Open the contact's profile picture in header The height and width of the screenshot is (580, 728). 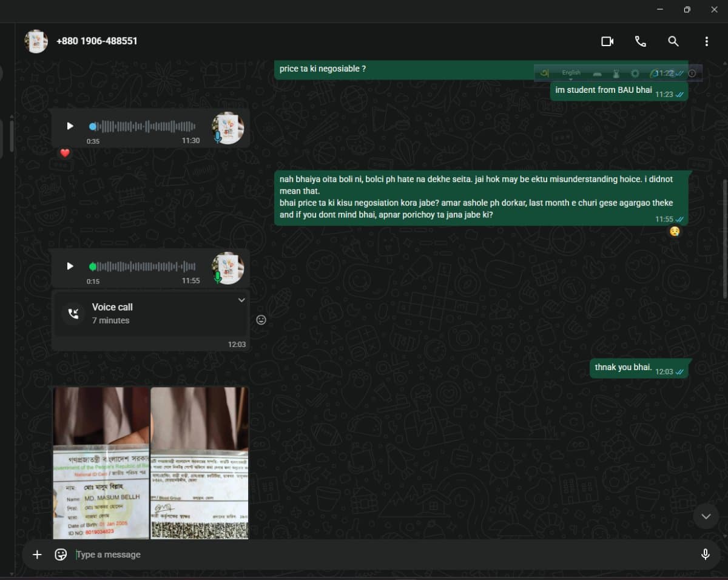click(36, 41)
